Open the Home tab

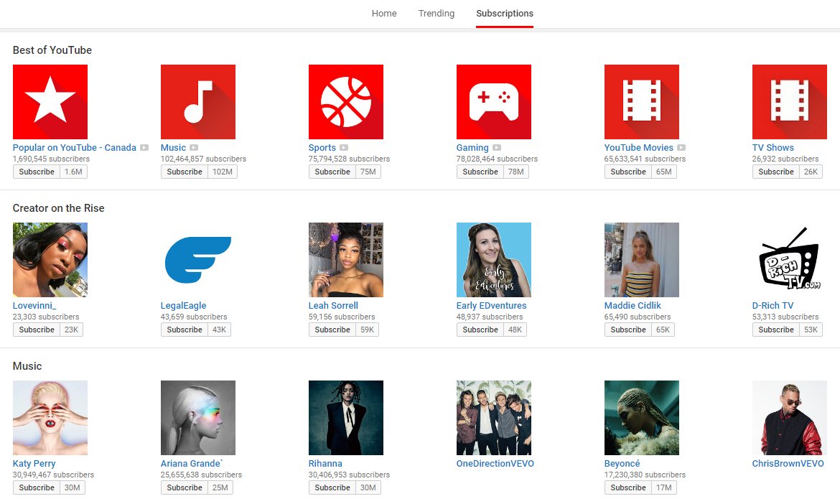click(384, 14)
